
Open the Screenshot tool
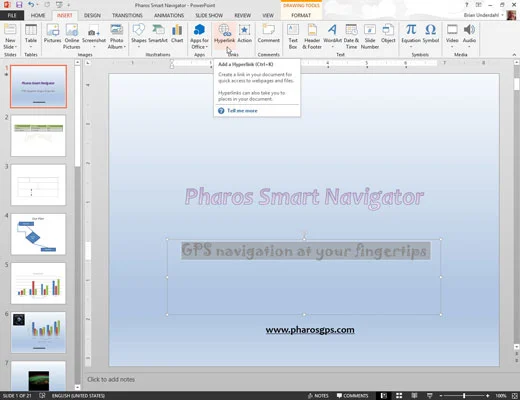coord(94,36)
